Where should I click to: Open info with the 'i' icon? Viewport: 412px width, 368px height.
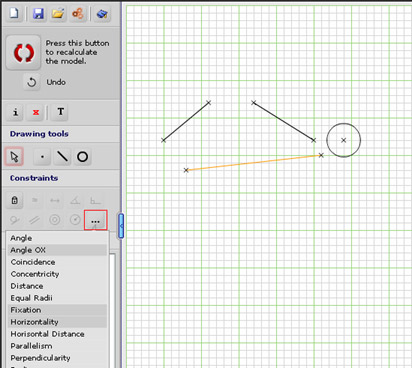click(15, 112)
